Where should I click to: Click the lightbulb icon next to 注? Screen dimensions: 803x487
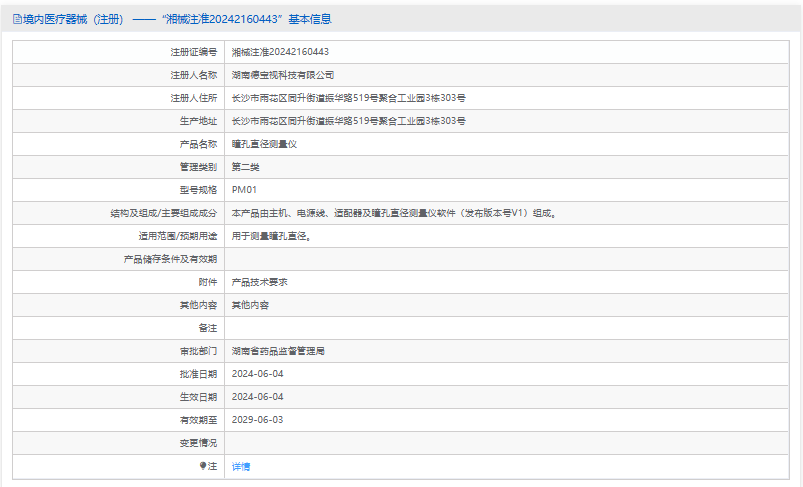(x=203, y=465)
